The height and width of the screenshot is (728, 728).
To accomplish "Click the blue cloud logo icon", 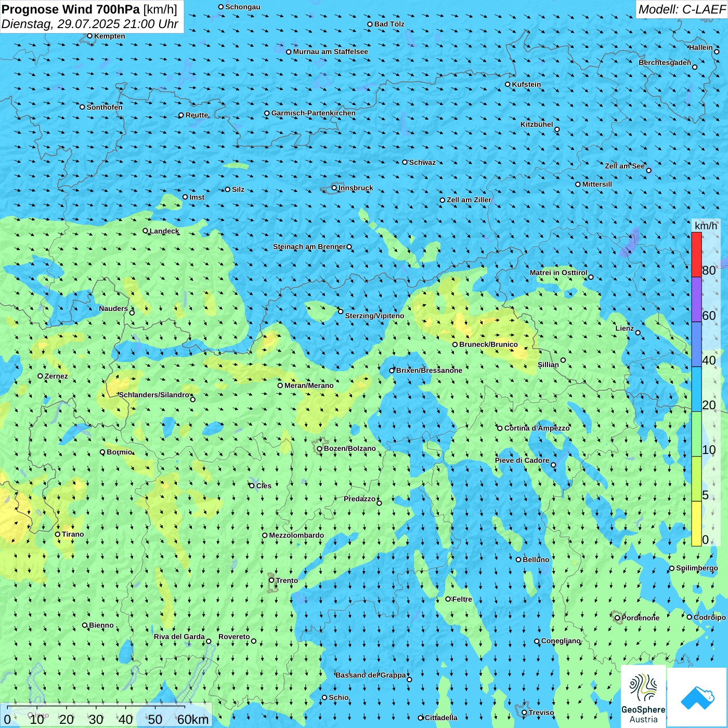I will (697, 697).
